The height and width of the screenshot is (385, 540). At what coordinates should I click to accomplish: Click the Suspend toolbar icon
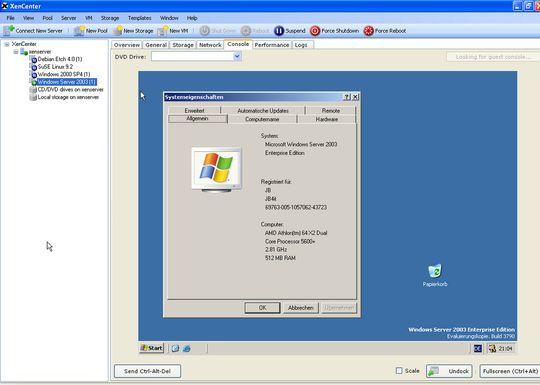click(x=279, y=31)
